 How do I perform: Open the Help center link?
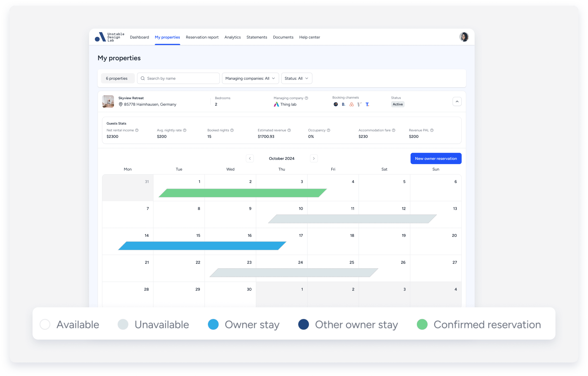[309, 37]
